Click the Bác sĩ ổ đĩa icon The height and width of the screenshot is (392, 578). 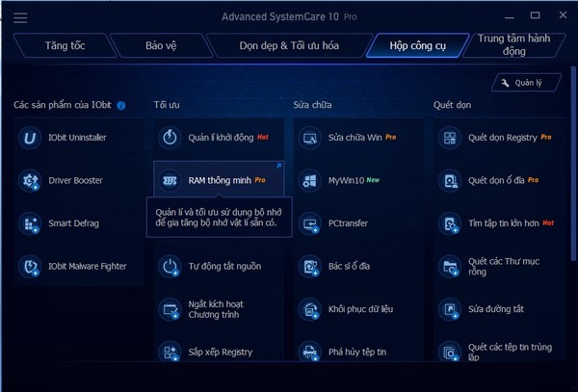tap(309, 266)
